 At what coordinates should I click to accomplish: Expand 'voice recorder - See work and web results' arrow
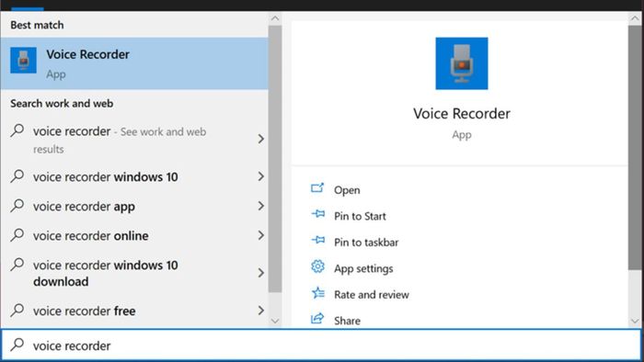pyautogui.click(x=260, y=139)
